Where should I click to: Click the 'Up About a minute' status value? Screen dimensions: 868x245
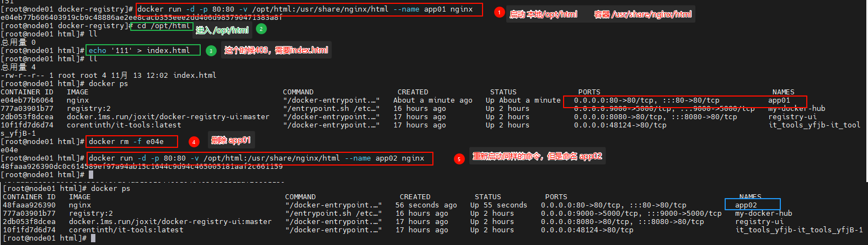(x=523, y=100)
